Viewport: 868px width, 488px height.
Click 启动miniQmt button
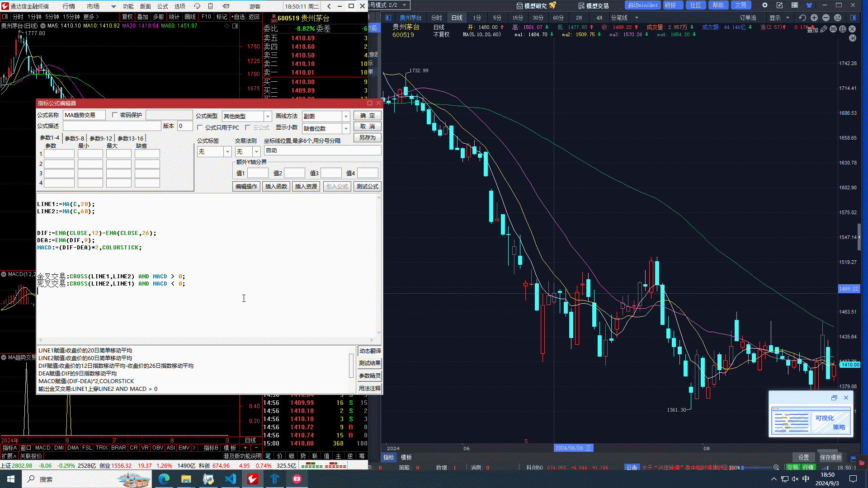pyautogui.click(x=642, y=5)
